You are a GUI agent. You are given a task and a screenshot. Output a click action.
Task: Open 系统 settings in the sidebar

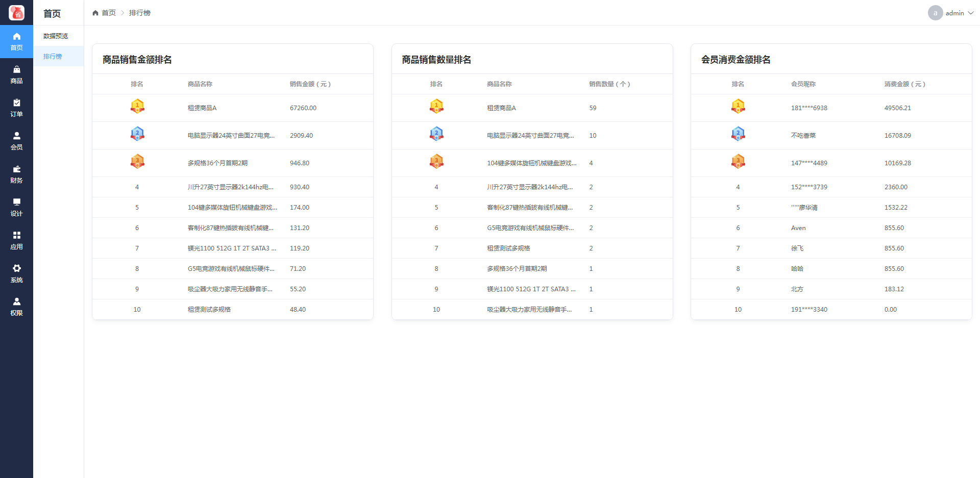coord(16,273)
